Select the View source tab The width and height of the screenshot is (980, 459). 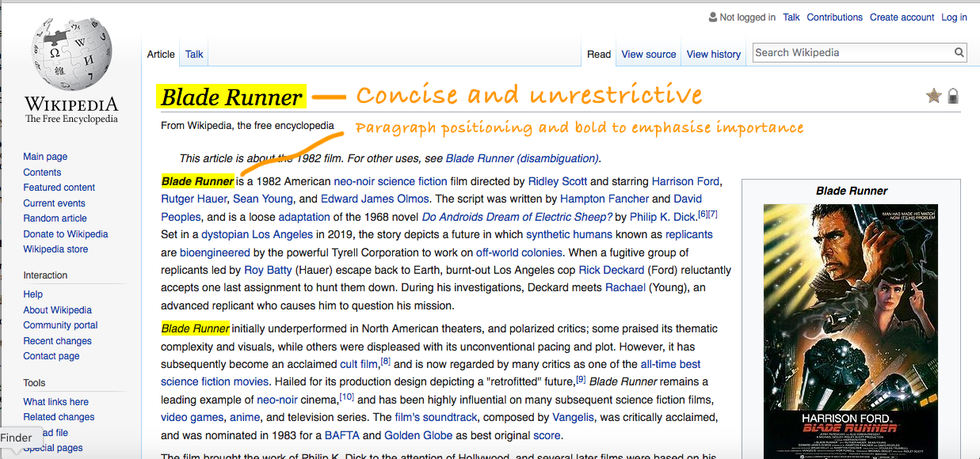(x=648, y=55)
